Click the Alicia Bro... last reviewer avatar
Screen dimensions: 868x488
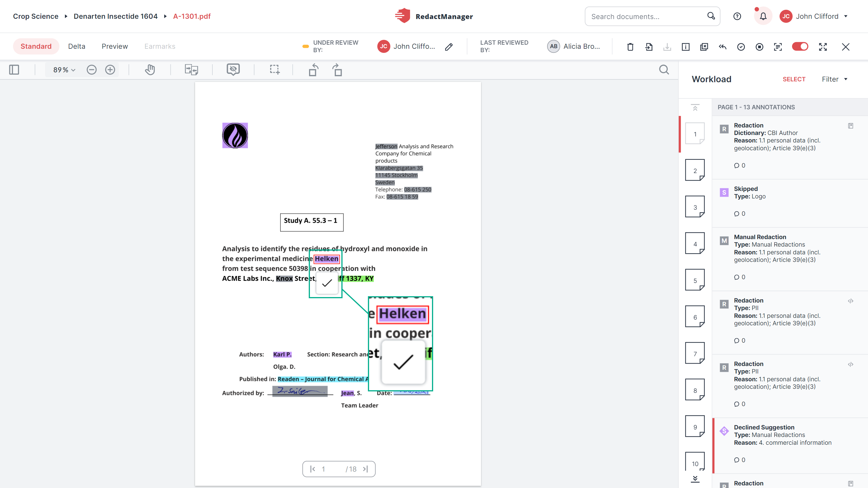553,46
